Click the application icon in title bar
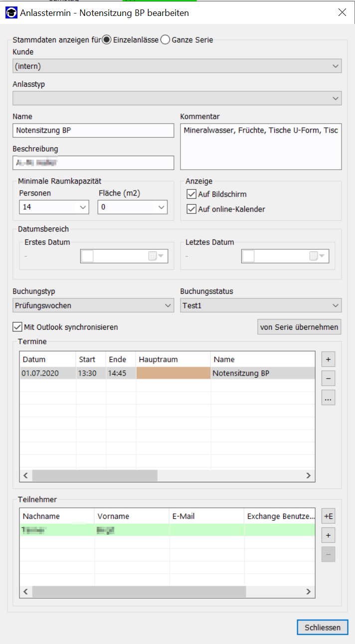The image size is (355, 644). coord(11,12)
